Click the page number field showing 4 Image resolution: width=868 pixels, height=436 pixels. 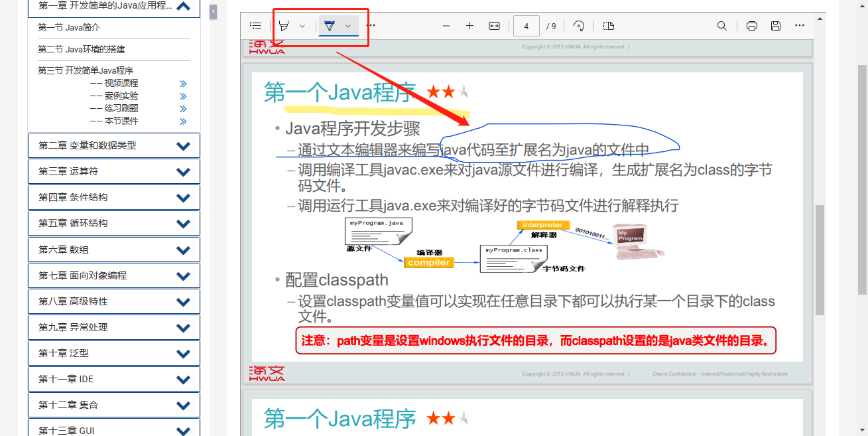pos(527,26)
